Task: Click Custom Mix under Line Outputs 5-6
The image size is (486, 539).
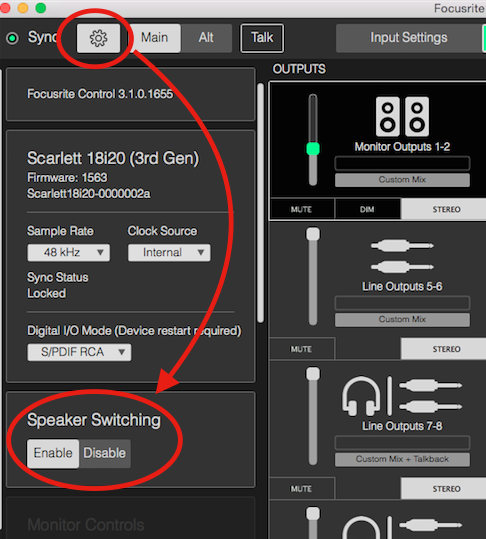Action: point(402,319)
